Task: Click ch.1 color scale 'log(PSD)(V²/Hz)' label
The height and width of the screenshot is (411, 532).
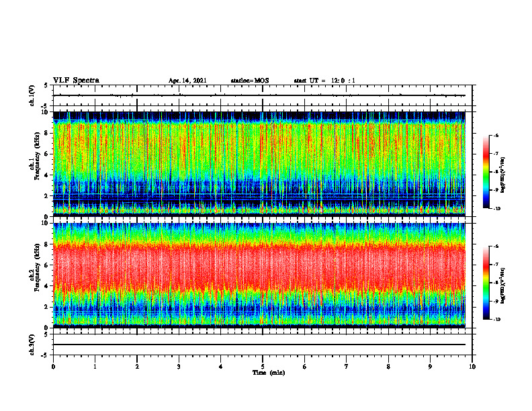Action: click(x=503, y=175)
